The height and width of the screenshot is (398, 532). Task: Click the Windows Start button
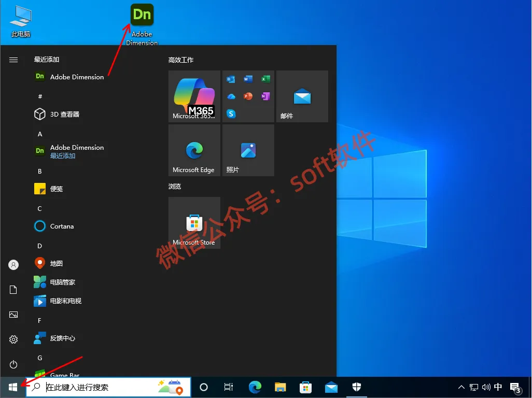(x=13, y=387)
